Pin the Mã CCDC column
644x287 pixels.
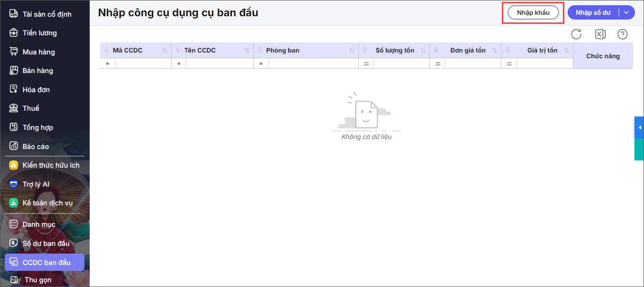106,51
